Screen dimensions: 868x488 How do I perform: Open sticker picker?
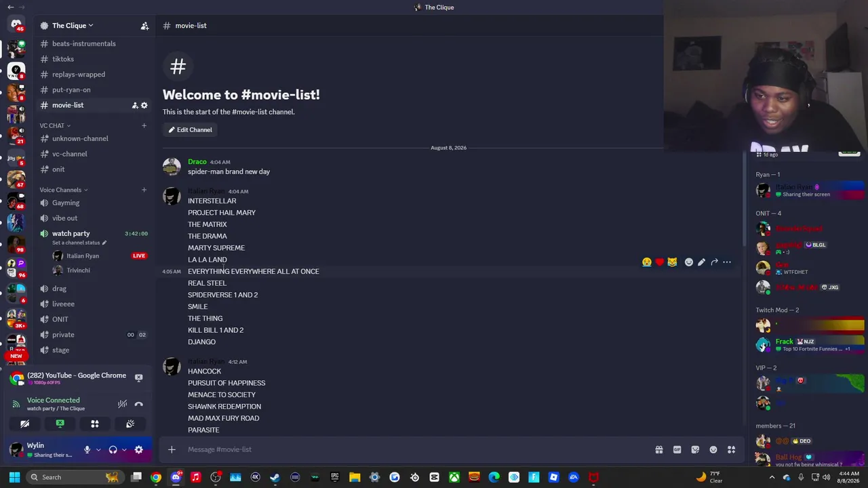point(695,449)
